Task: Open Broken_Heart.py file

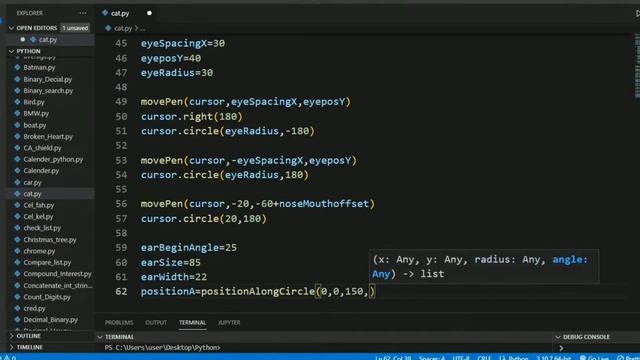Action: (x=48, y=137)
